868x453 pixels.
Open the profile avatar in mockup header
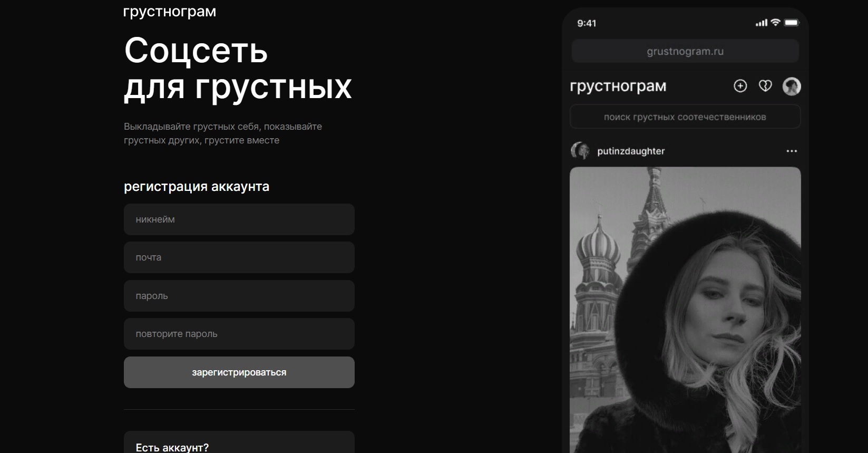tap(792, 86)
